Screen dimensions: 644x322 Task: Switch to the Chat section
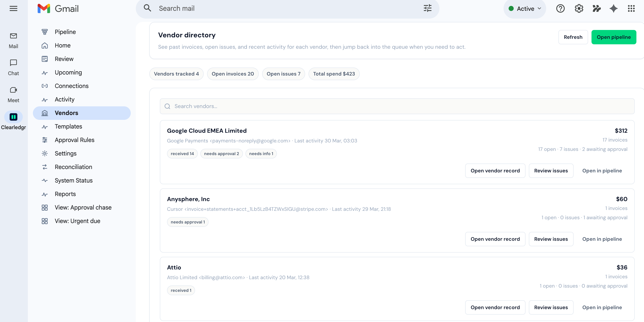(x=13, y=67)
